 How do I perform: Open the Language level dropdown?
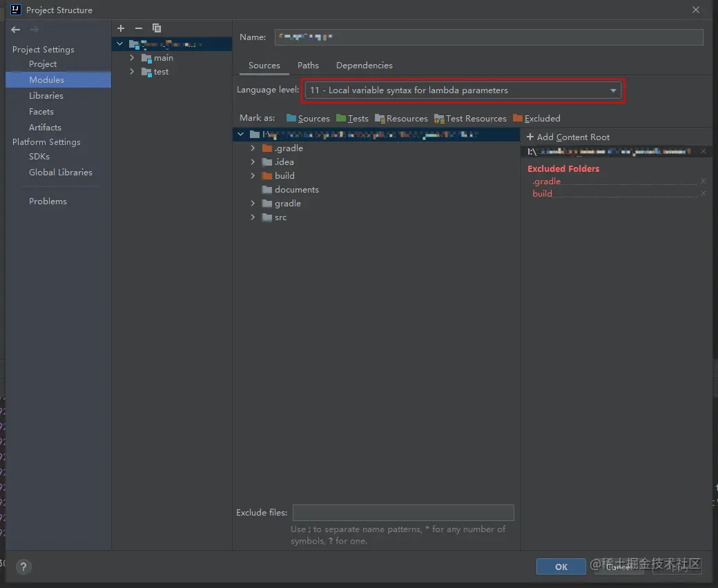click(463, 90)
